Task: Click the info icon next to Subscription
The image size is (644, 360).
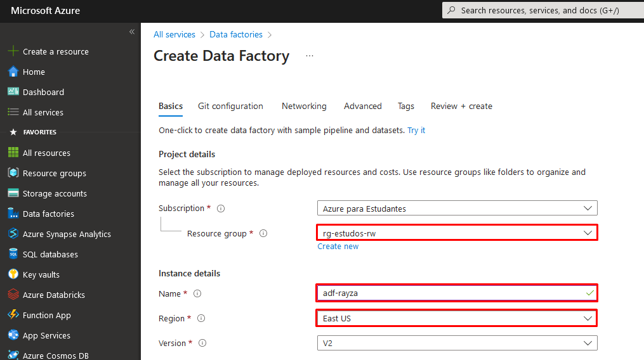Action: coord(221,209)
